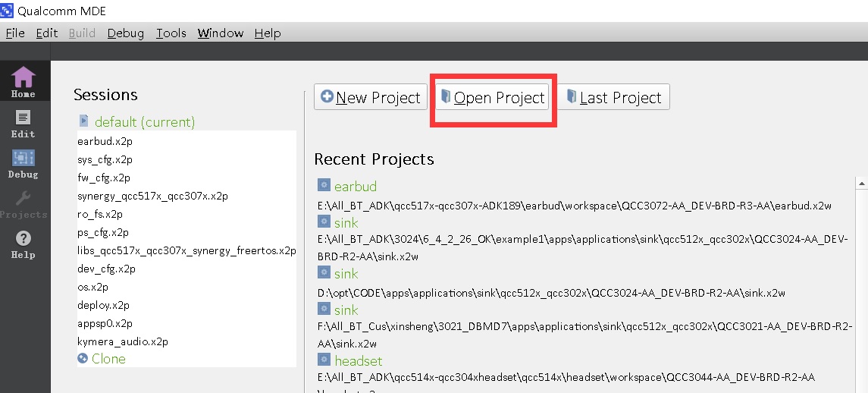Open the sink project from 6_4_2_26_OK

pyautogui.click(x=346, y=223)
